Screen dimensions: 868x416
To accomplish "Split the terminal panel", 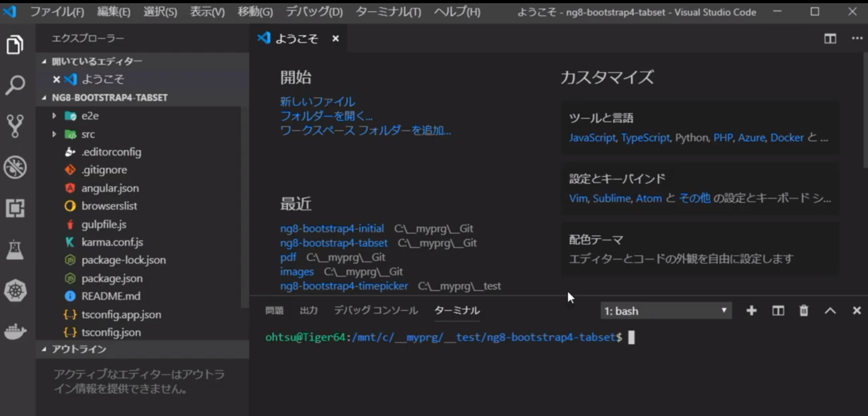I will pyautogui.click(x=778, y=311).
